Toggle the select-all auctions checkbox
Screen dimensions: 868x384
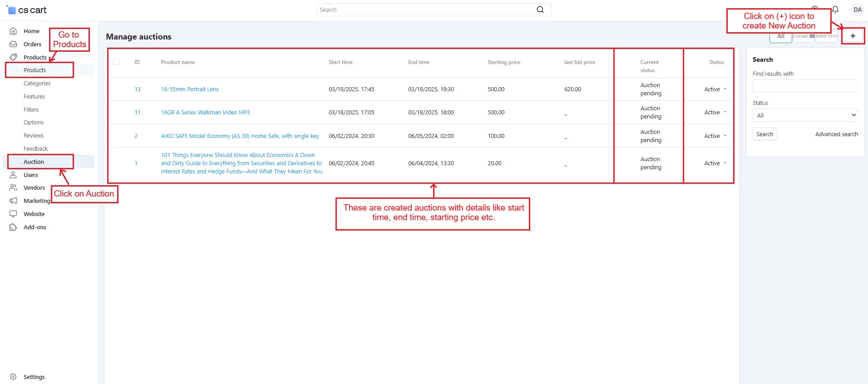point(117,62)
